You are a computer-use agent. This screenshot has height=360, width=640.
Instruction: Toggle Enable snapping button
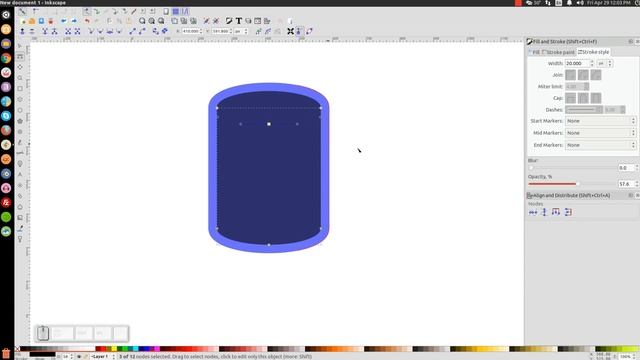22,11
